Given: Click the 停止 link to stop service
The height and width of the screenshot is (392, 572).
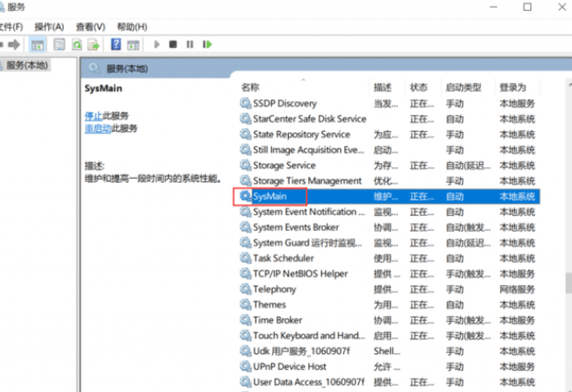Looking at the screenshot, I should (x=93, y=116).
